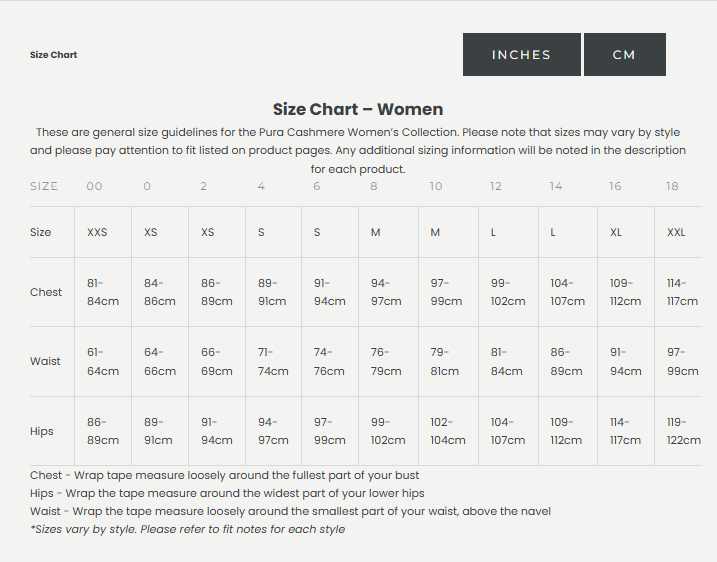Select the Waist row label

click(x=46, y=361)
